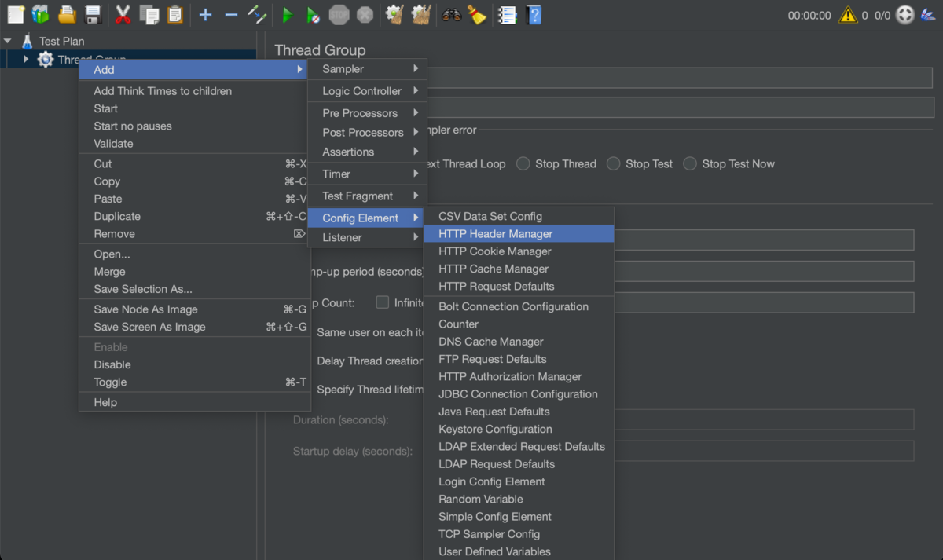Open the Listener submenu

point(367,237)
